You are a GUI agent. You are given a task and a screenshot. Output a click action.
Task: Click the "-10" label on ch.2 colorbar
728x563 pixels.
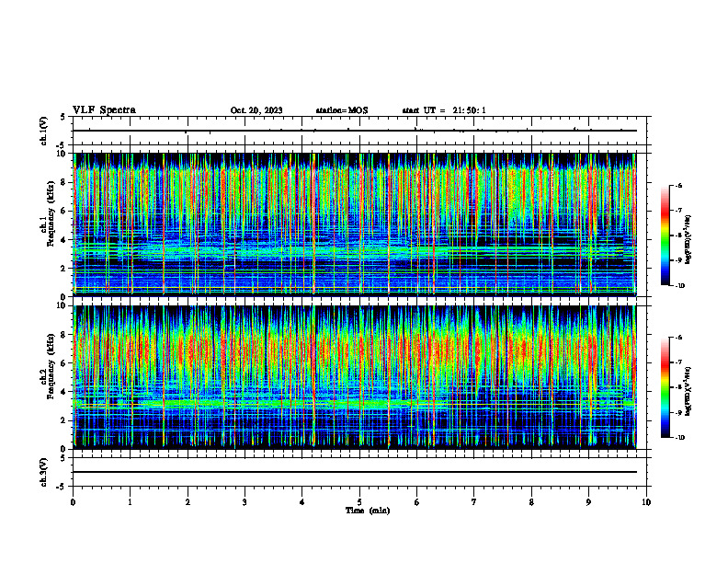[x=679, y=438]
